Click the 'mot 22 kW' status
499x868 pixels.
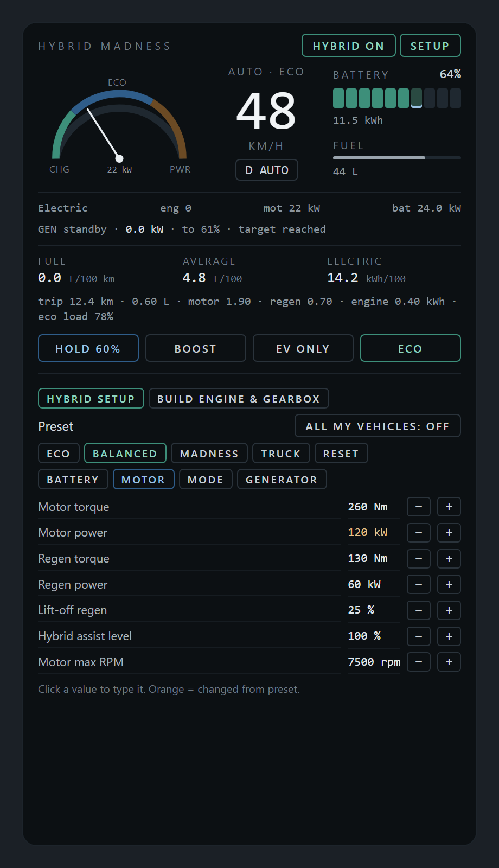[x=292, y=208]
